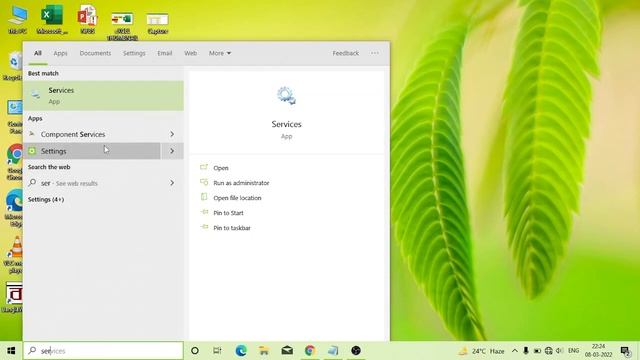Open Task View on taskbar
Viewport: 640px width, 360px height.
tap(217, 351)
